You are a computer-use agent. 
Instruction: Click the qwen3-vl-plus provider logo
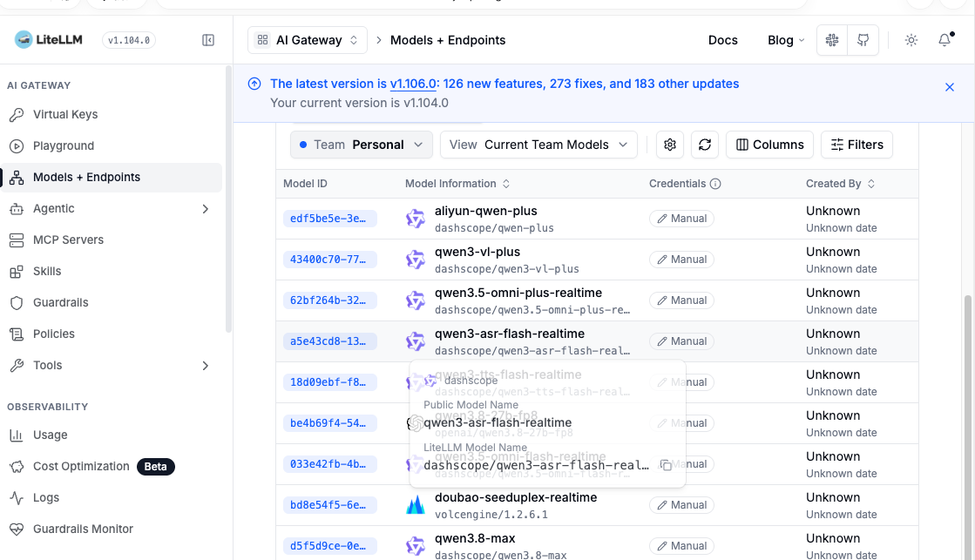click(416, 260)
